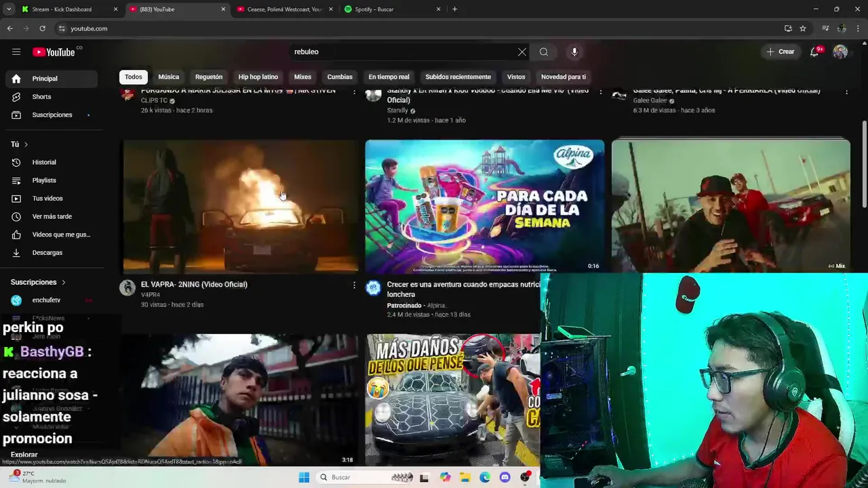Image resolution: width=868 pixels, height=488 pixels.
Task: Select the Reguetón filter chip
Action: click(209, 77)
